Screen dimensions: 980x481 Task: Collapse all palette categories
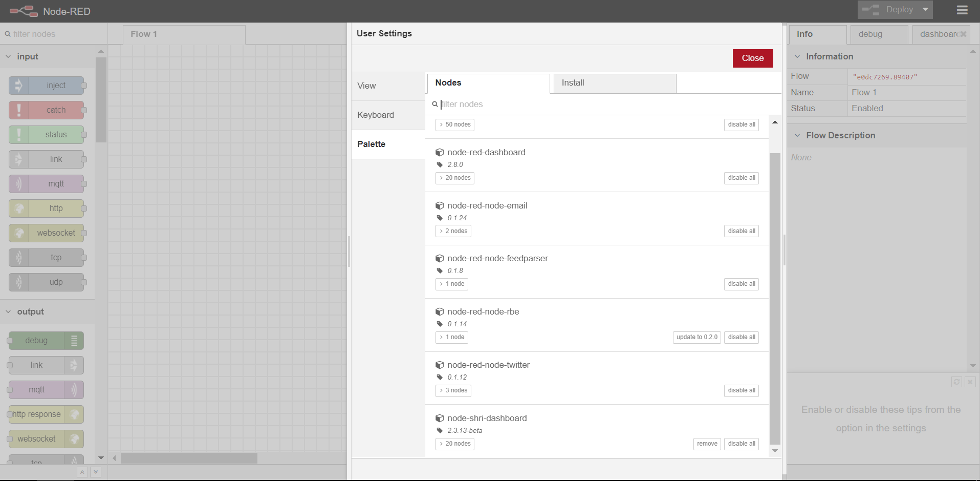click(x=82, y=472)
